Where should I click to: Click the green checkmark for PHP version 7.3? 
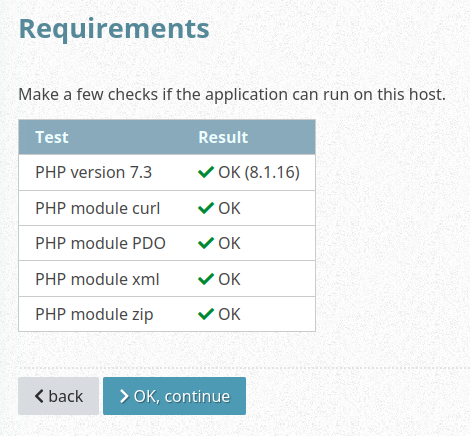click(206, 172)
